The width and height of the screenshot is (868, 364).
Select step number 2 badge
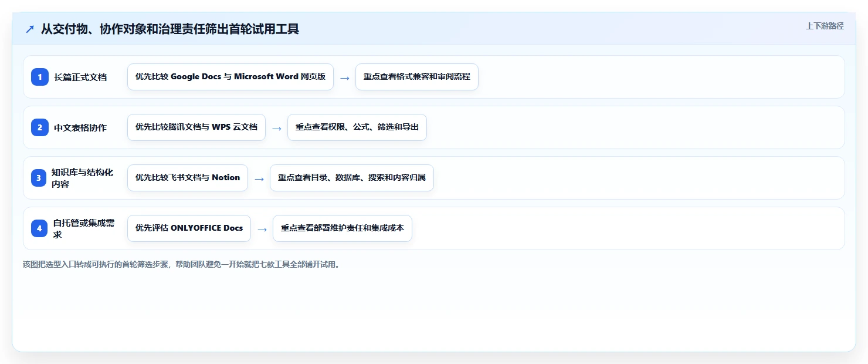pyautogui.click(x=40, y=127)
